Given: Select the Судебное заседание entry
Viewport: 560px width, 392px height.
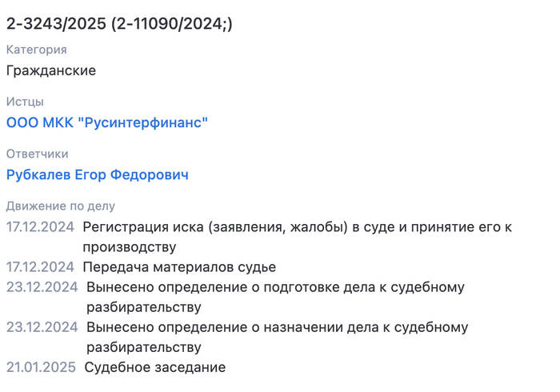Looking at the screenshot, I should [x=155, y=367].
